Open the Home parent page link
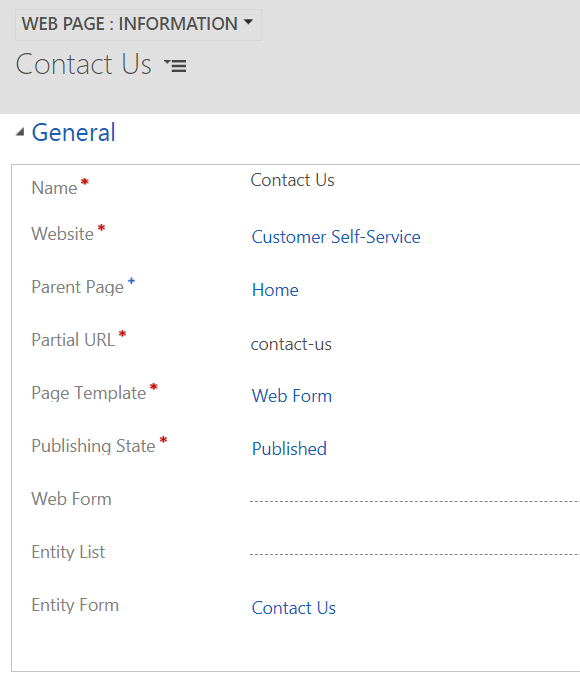 pyautogui.click(x=275, y=290)
